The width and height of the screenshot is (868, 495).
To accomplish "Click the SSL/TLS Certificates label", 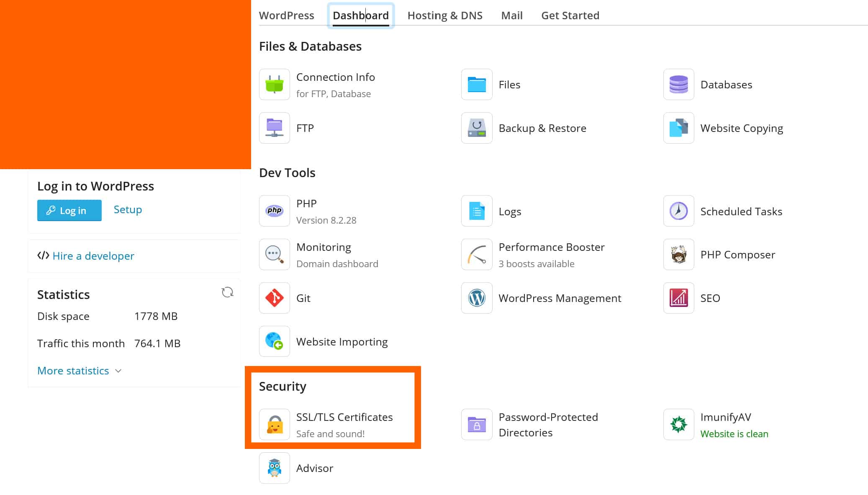I will 344,417.
